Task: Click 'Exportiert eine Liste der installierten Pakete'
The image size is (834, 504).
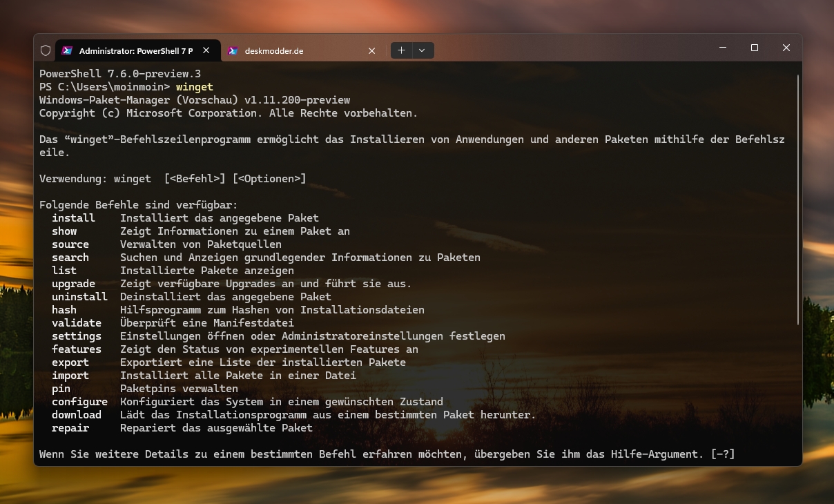Action: tap(263, 362)
